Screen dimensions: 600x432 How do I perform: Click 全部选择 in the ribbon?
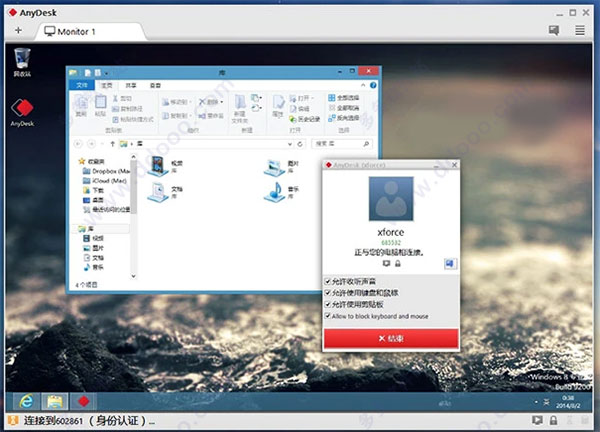pyautogui.click(x=344, y=98)
